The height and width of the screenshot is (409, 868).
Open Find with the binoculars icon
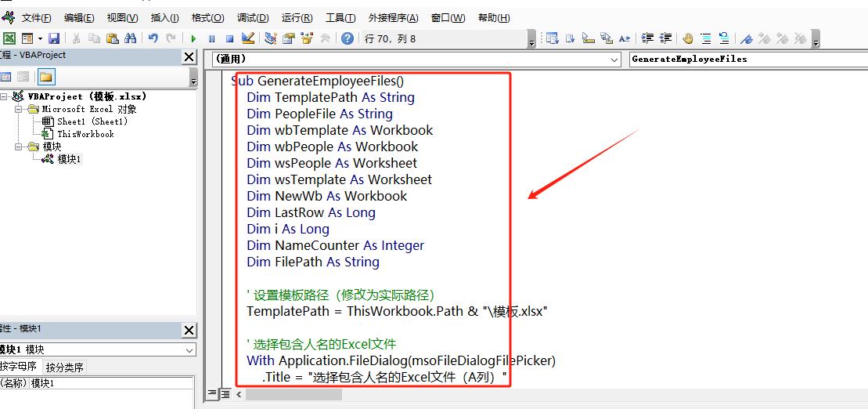click(131, 38)
